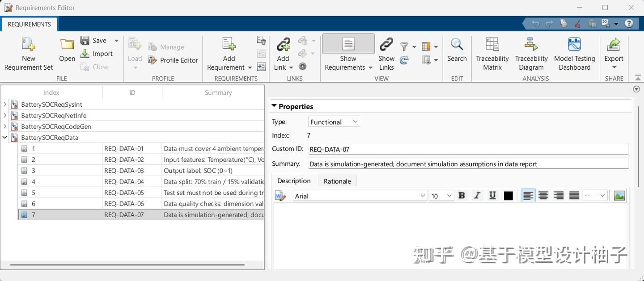The height and width of the screenshot is (281, 644).
Task: Open font size 10 dropdown
Action: (441, 196)
